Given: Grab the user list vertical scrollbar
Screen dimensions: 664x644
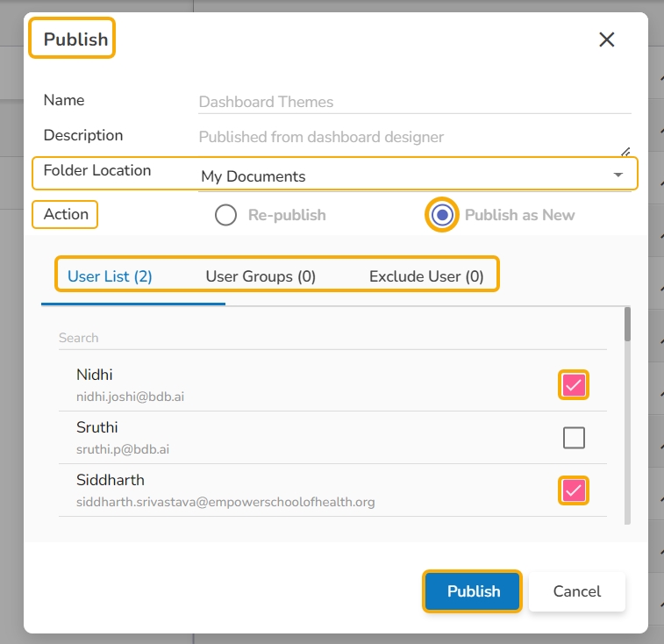Looking at the screenshot, I should 627,325.
